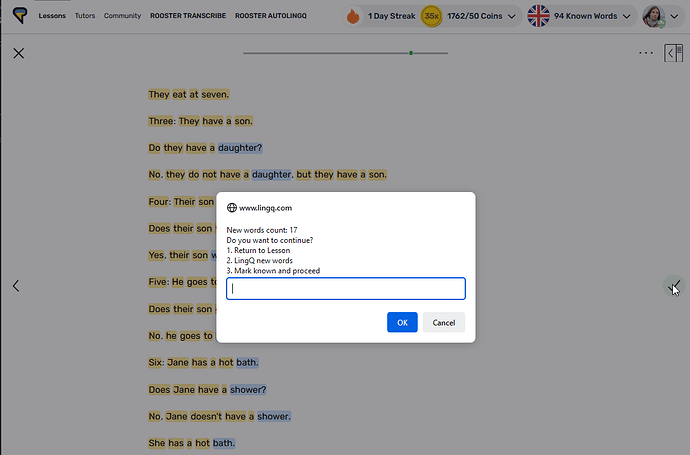Click the word "Four:"
The height and width of the screenshot is (455, 690).
pos(159,202)
